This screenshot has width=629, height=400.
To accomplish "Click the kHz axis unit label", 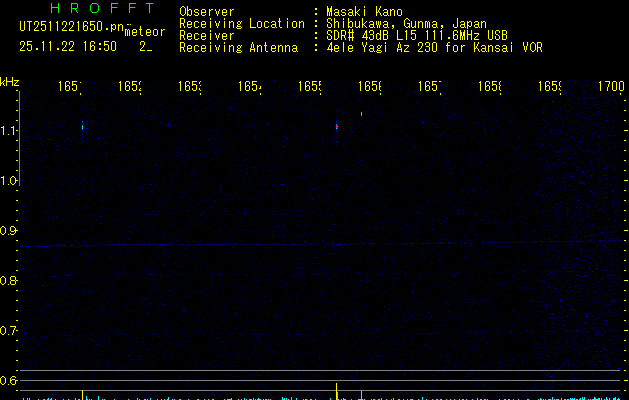I will tap(10, 81).
